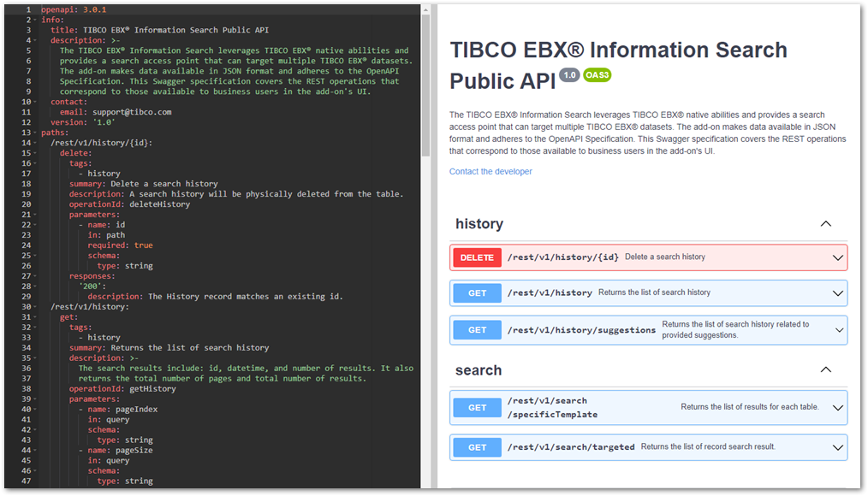The height and width of the screenshot is (496, 868).
Task: Click the editor vertical scrollbar thumb
Action: click(x=425, y=86)
